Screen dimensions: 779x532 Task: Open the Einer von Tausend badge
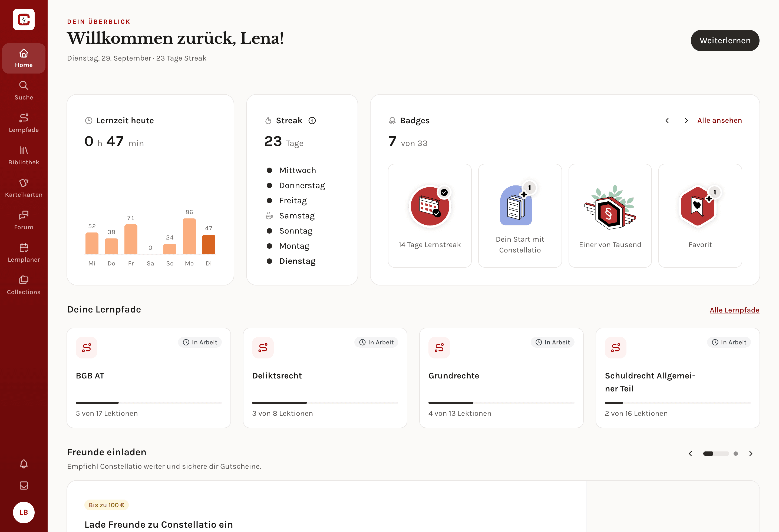coord(610,215)
